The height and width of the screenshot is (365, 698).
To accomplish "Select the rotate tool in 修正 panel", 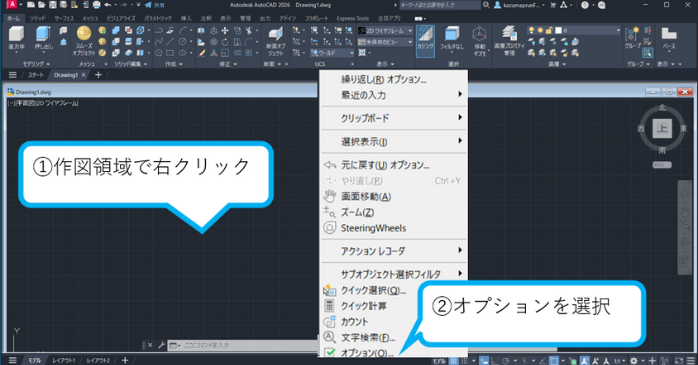I will (x=225, y=42).
